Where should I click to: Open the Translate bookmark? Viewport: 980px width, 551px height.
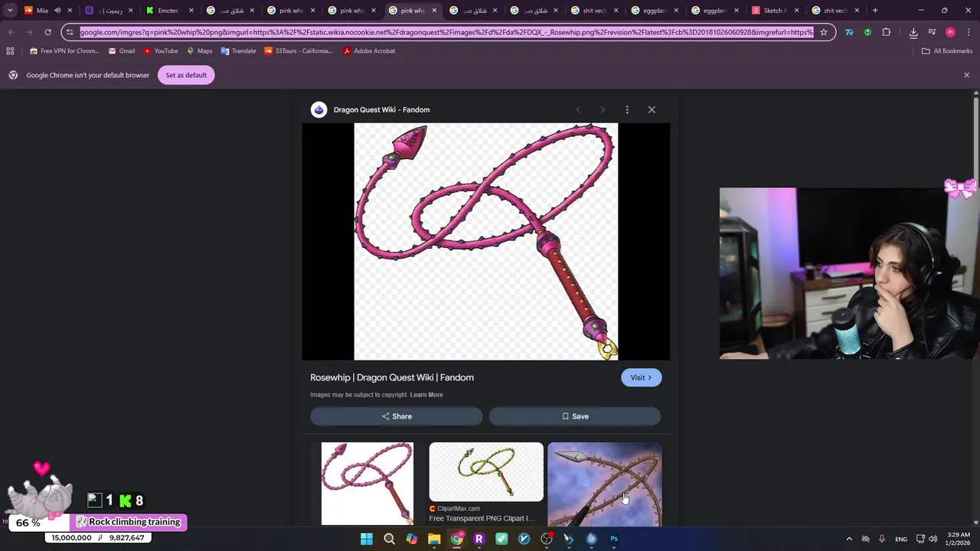tap(238, 51)
